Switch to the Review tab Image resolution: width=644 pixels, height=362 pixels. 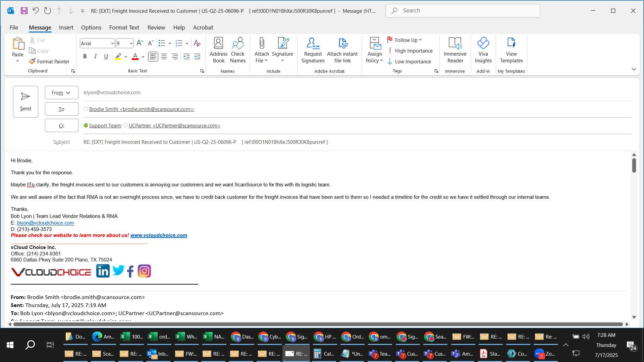pyautogui.click(x=156, y=27)
